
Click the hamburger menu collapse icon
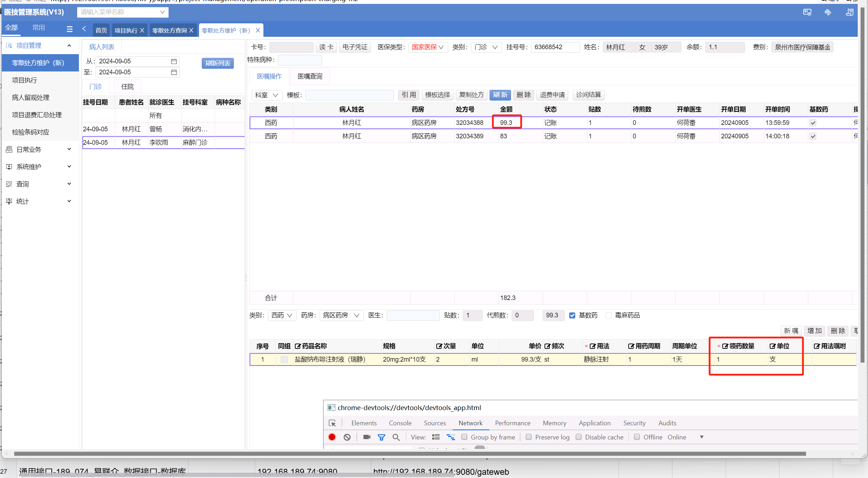point(70,29)
